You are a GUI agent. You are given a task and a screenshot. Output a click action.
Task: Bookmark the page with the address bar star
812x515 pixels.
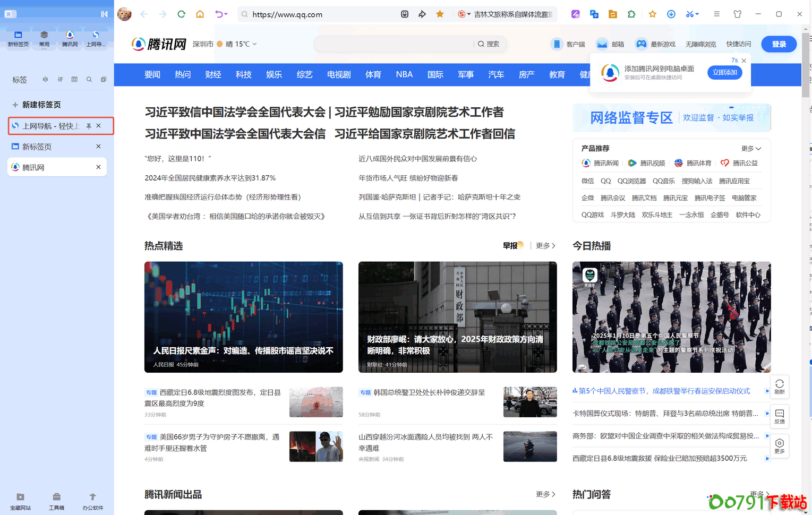[440, 14]
